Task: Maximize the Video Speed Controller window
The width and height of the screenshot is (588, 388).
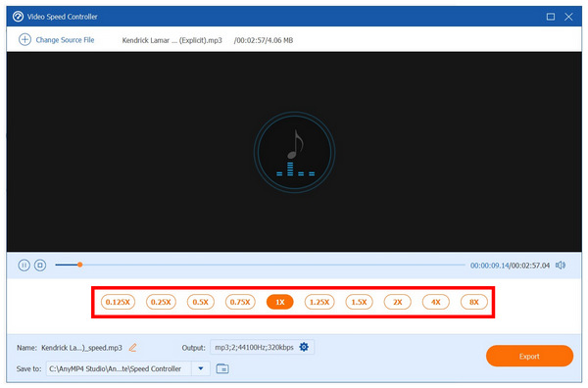Action: click(x=551, y=17)
